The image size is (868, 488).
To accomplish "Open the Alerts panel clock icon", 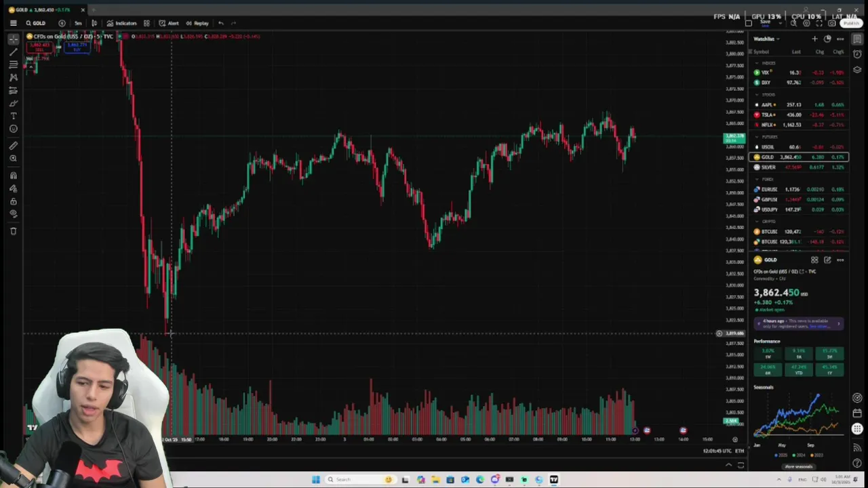I will click(857, 54).
